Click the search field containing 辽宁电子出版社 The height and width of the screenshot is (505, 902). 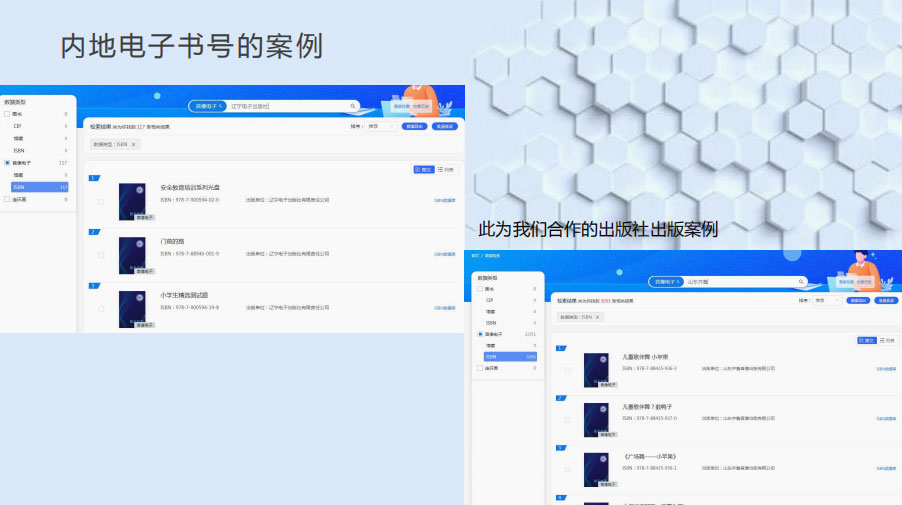(285, 106)
